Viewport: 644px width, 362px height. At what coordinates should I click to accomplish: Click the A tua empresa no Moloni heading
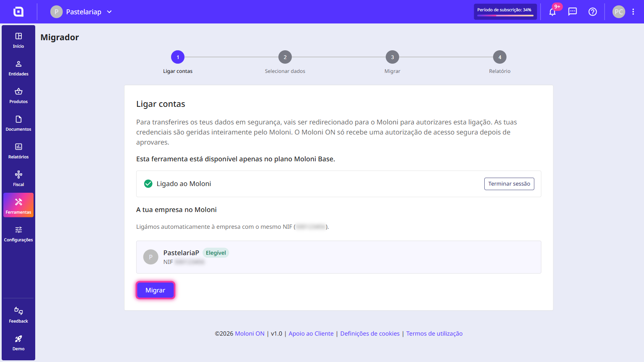click(x=177, y=209)
